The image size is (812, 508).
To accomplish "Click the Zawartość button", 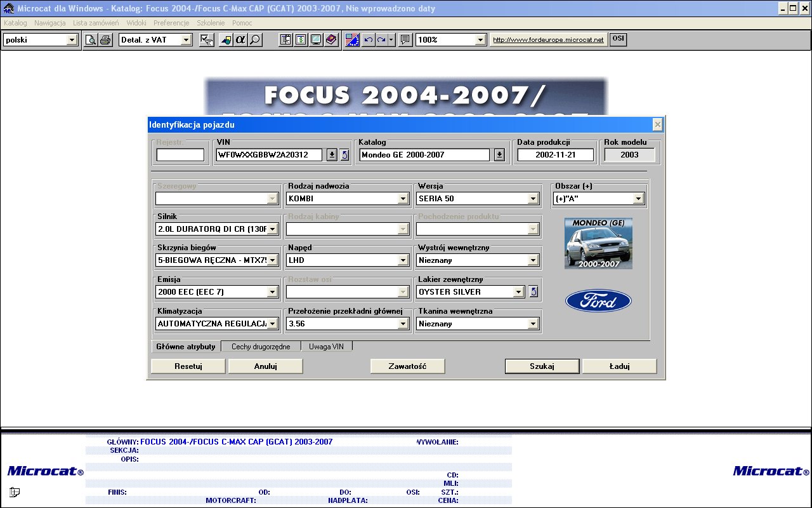I will (408, 366).
